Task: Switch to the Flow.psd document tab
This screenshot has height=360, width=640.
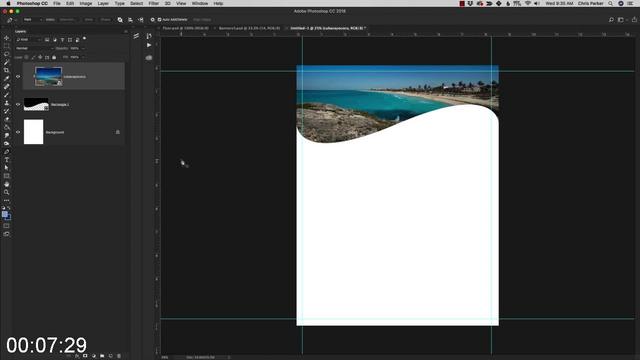Action: [x=185, y=28]
